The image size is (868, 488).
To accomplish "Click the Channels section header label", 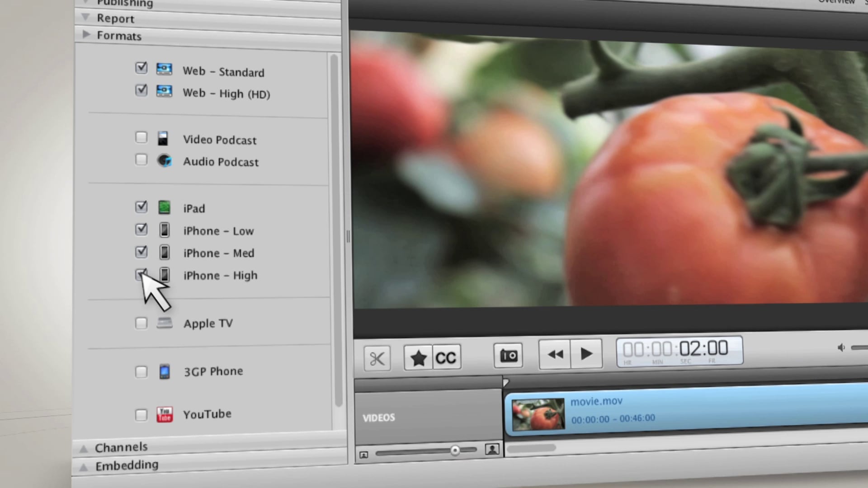I will (x=121, y=447).
